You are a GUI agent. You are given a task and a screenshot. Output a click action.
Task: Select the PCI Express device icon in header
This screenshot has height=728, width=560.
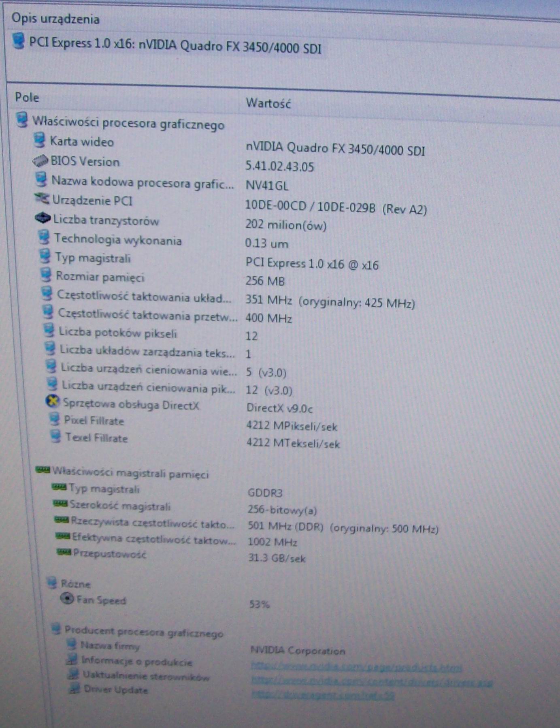click(x=19, y=41)
